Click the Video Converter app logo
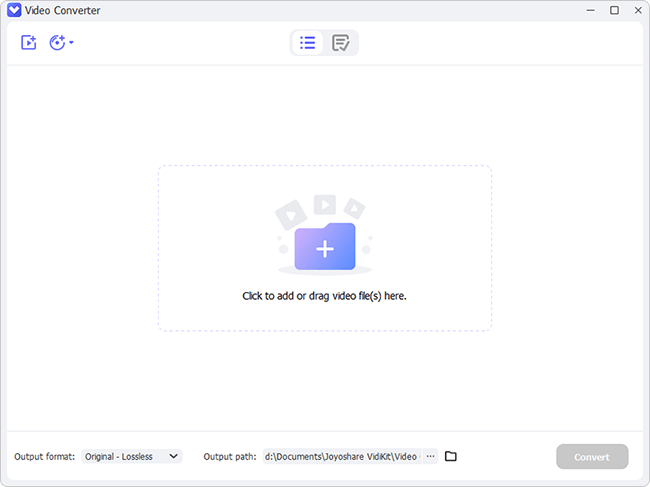650x487 pixels. point(13,10)
